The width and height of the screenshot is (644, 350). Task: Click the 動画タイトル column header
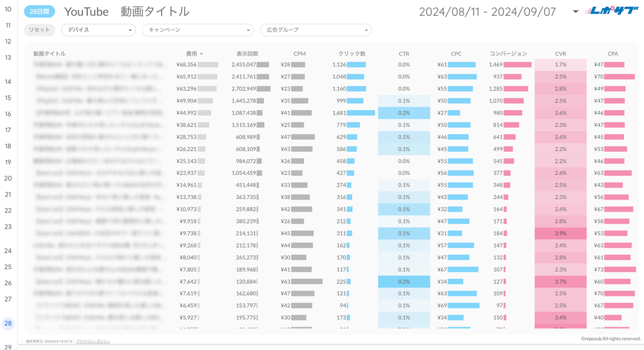(x=50, y=54)
